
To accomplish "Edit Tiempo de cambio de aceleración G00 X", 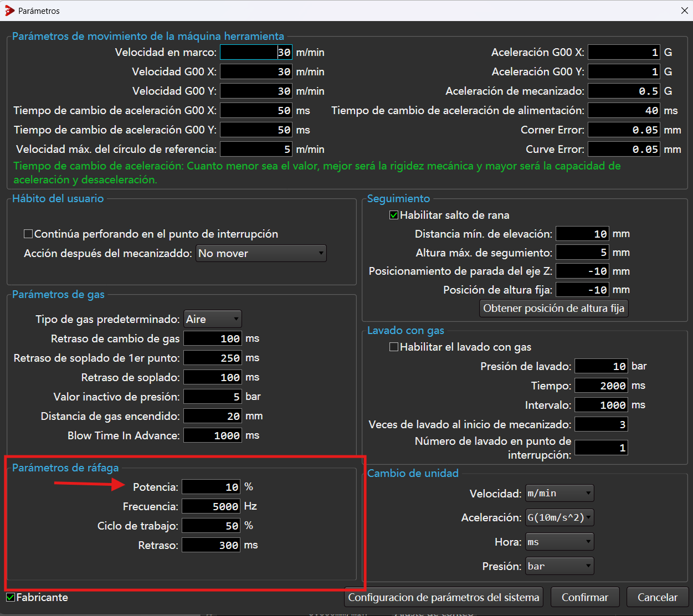I will [256, 110].
